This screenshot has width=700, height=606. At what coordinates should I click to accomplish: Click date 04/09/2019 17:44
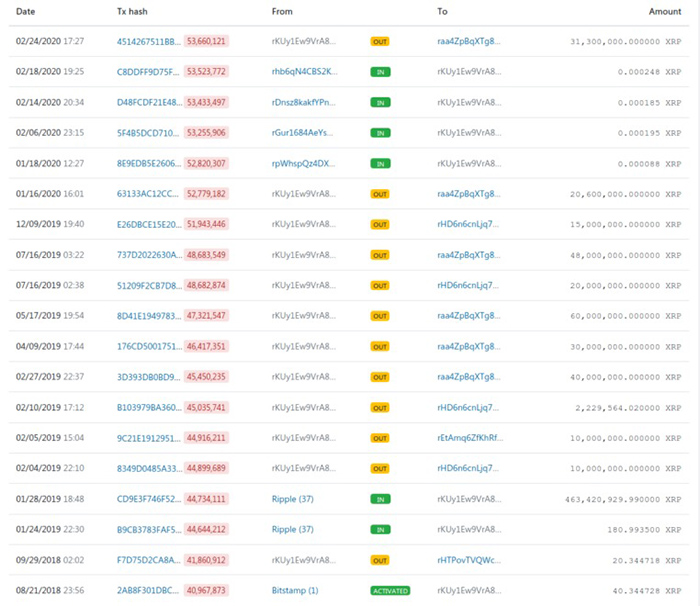pyautogui.click(x=50, y=347)
